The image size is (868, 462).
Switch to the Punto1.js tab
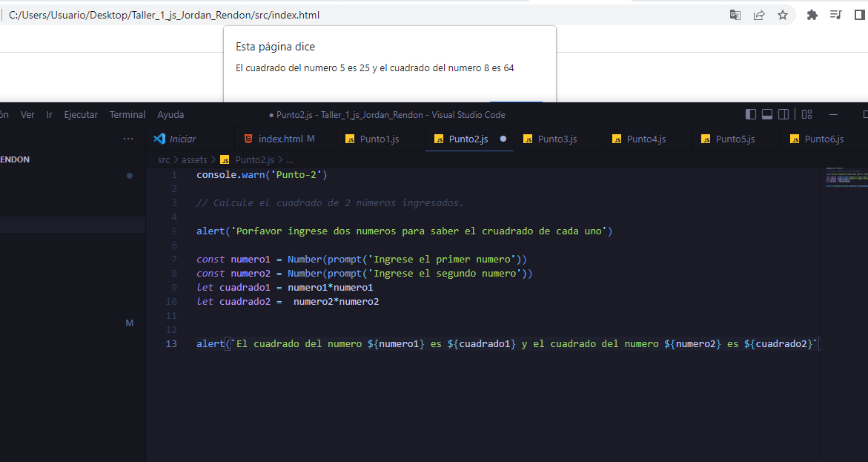(x=380, y=139)
